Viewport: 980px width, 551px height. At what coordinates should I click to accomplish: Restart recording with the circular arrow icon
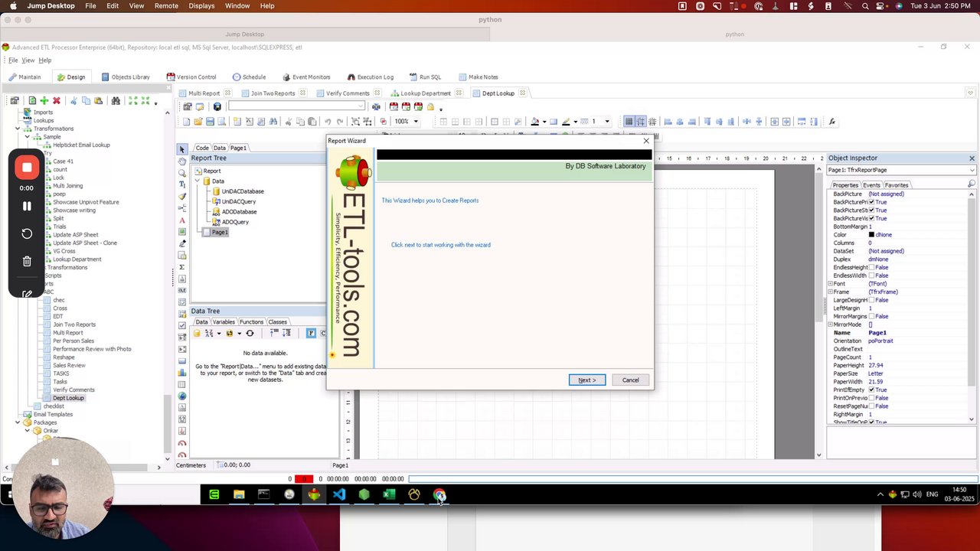tap(27, 233)
